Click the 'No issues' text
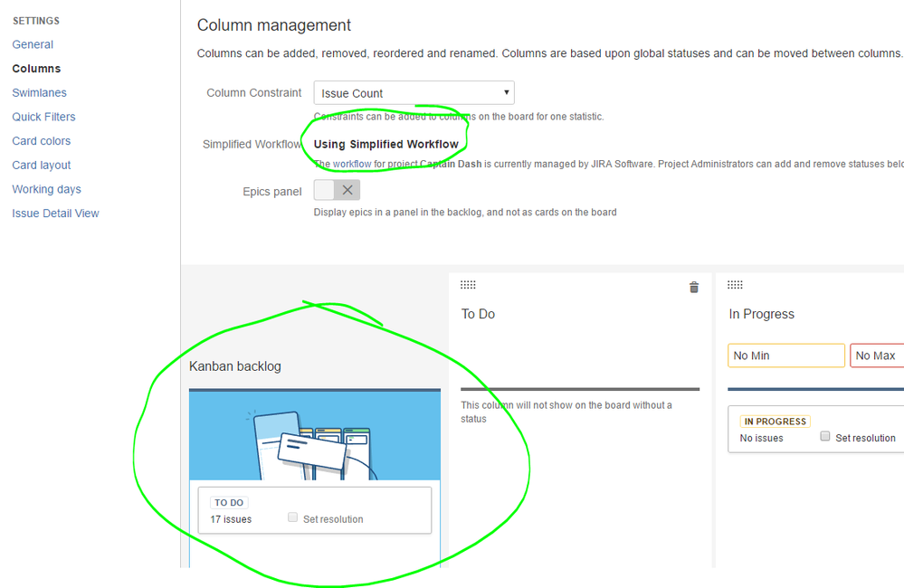The width and height of the screenshot is (904, 588). pos(762,438)
